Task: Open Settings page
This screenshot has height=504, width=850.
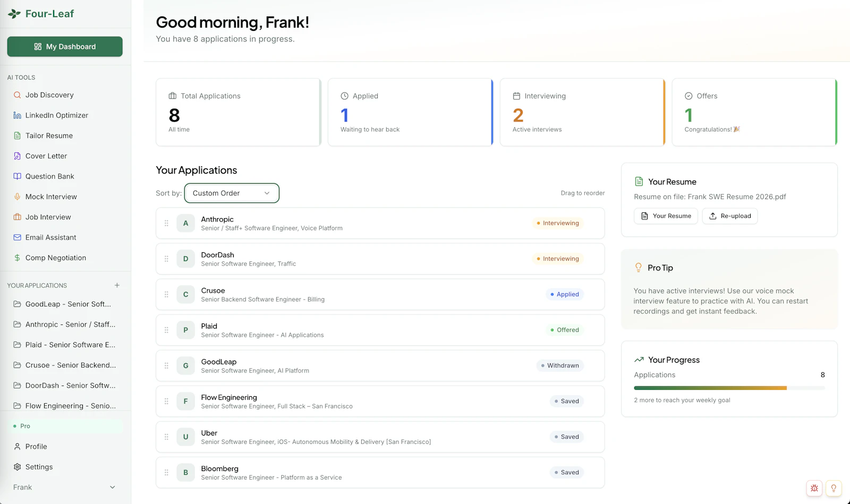Action: [x=65, y=467]
